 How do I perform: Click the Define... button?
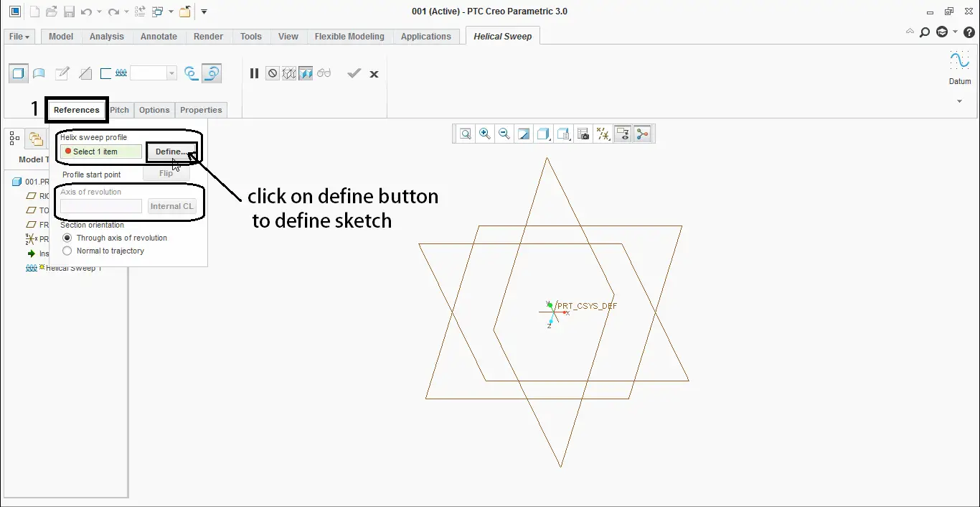(x=171, y=152)
